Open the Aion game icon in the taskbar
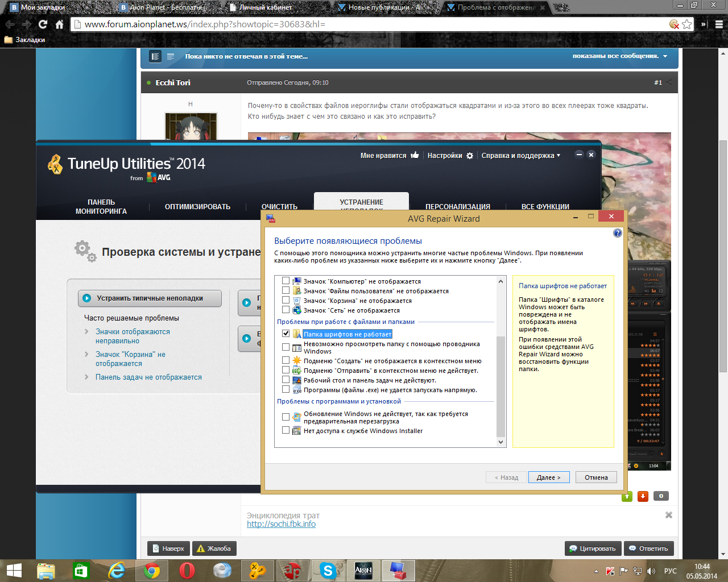 (363, 571)
